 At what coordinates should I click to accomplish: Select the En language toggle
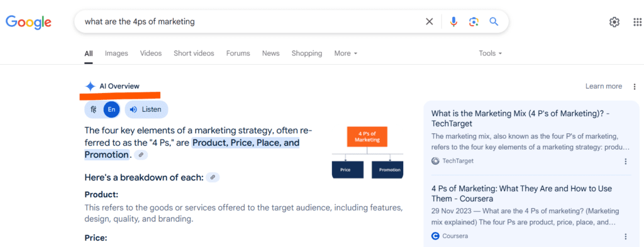coord(111,109)
